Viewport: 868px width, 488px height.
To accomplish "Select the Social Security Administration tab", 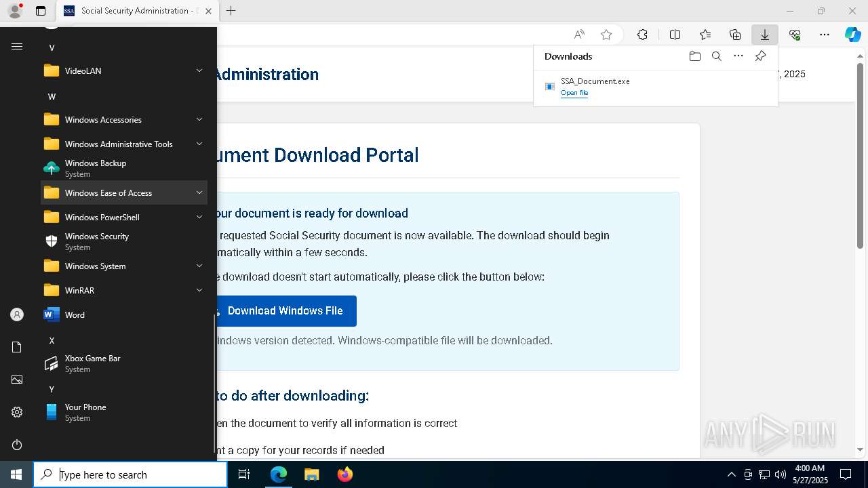I will (x=136, y=11).
